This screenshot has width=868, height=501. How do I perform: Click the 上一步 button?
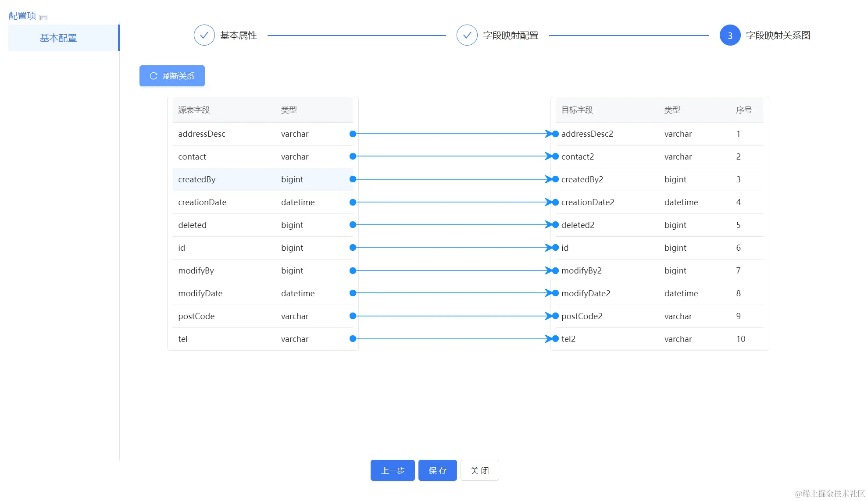[392, 470]
